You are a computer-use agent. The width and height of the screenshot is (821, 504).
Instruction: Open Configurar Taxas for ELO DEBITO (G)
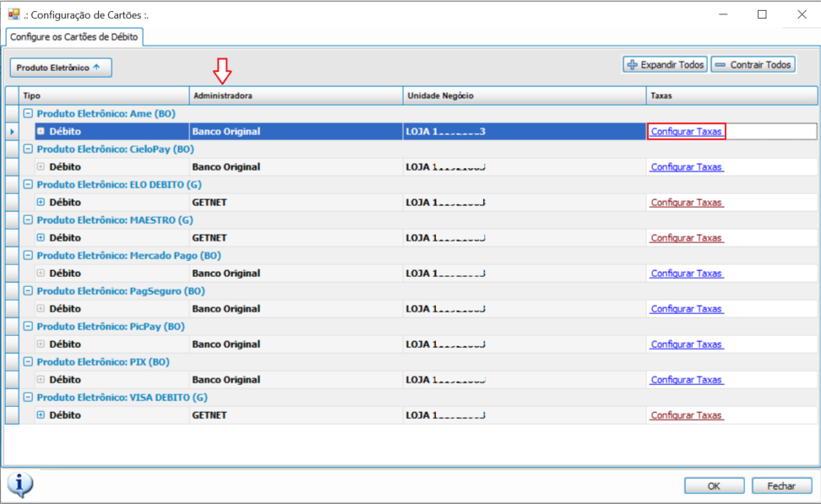pos(687,202)
